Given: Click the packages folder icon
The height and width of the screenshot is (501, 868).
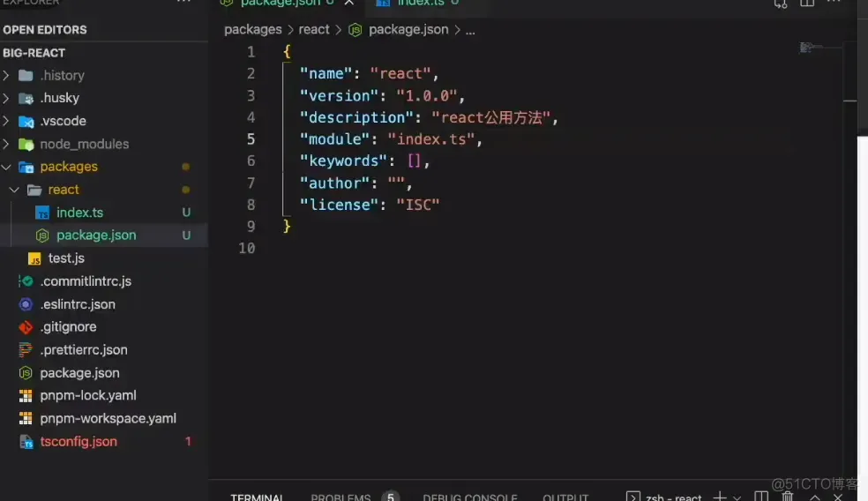Looking at the screenshot, I should (x=26, y=168).
